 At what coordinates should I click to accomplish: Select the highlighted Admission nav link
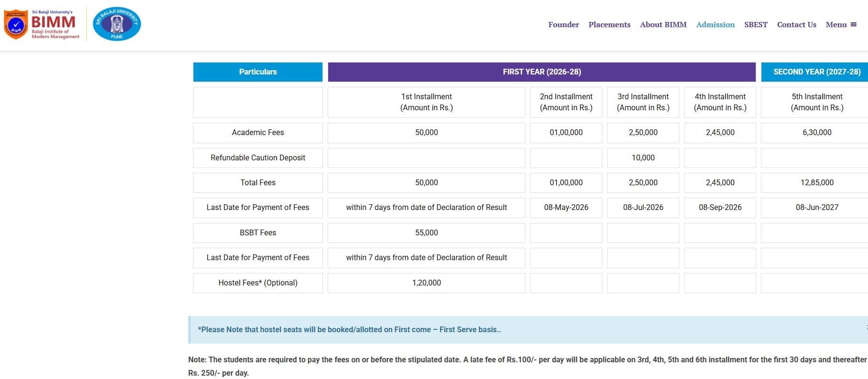pos(715,24)
